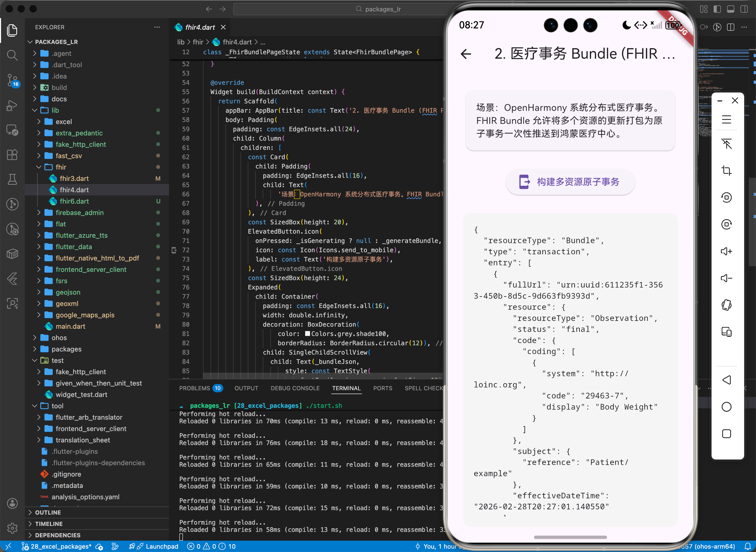Toggle the bottom panel layout icon
756x552 pixels.
[x=731, y=9]
